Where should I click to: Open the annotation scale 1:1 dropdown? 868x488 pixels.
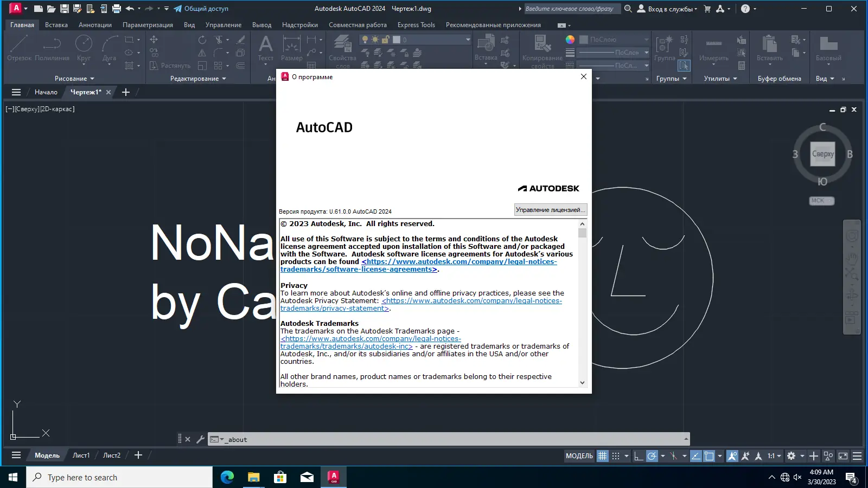tap(774, 456)
